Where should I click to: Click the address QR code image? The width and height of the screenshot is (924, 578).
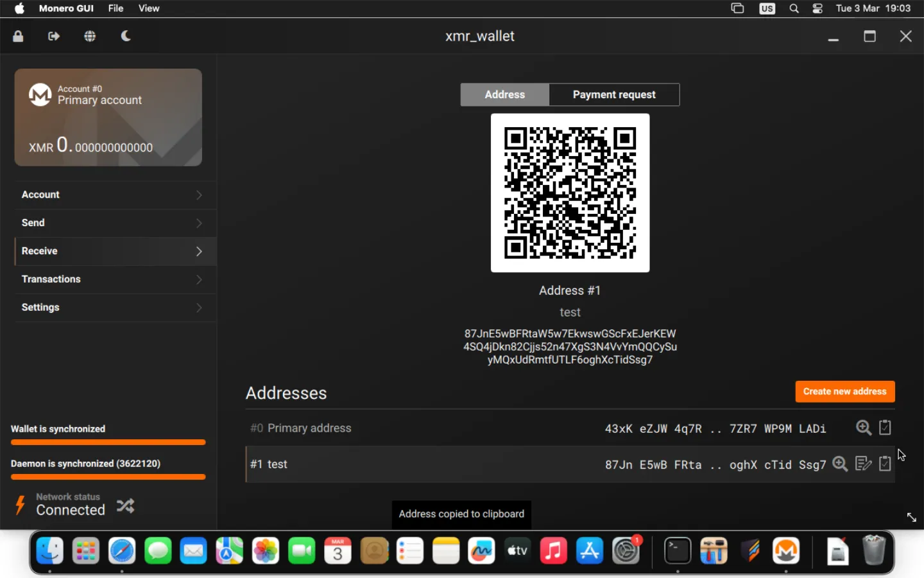pos(570,193)
